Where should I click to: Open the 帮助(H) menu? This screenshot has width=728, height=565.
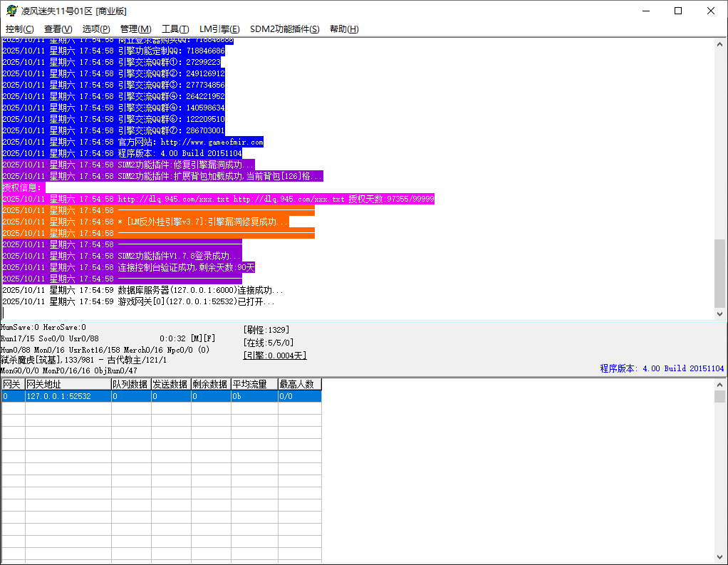tap(344, 29)
